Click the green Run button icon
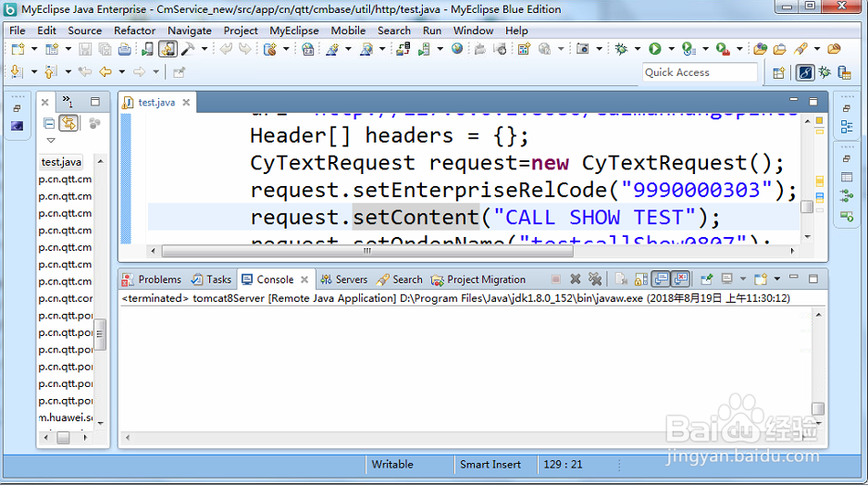The height and width of the screenshot is (486, 868). pos(655,49)
